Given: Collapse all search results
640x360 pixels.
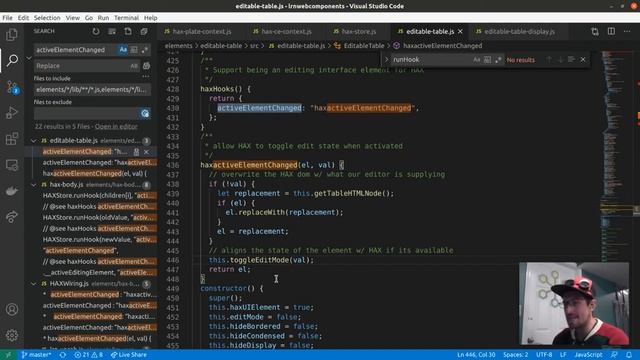Looking at the screenshot, I should (144, 31).
